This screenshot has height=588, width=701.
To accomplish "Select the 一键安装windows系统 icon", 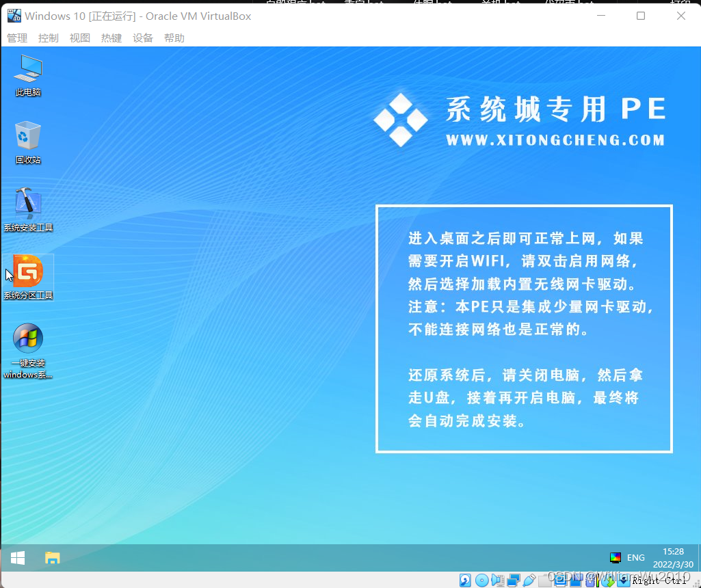I will (28, 351).
